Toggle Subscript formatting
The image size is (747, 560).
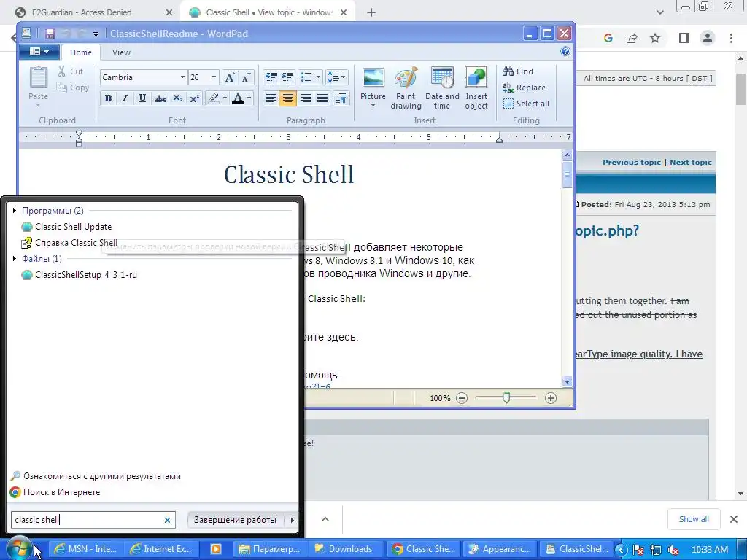click(178, 98)
